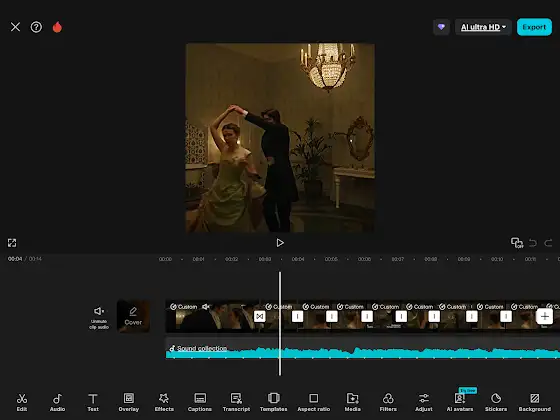The image size is (560, 420).
Task: Click the red flame icon
Action: (x=57, y=27)
